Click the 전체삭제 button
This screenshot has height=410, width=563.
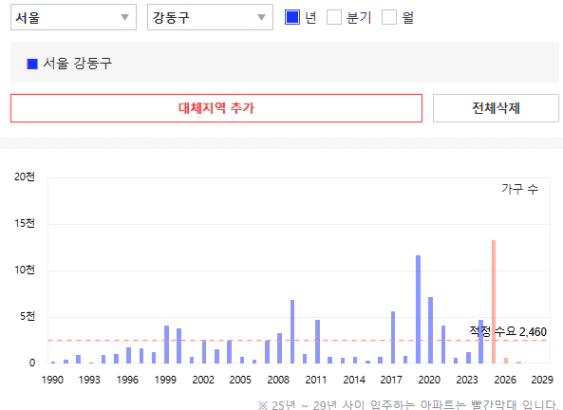[x=496, y=108]
